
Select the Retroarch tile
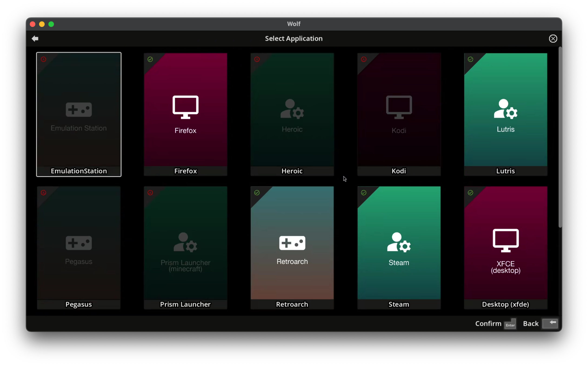point(292,247)
